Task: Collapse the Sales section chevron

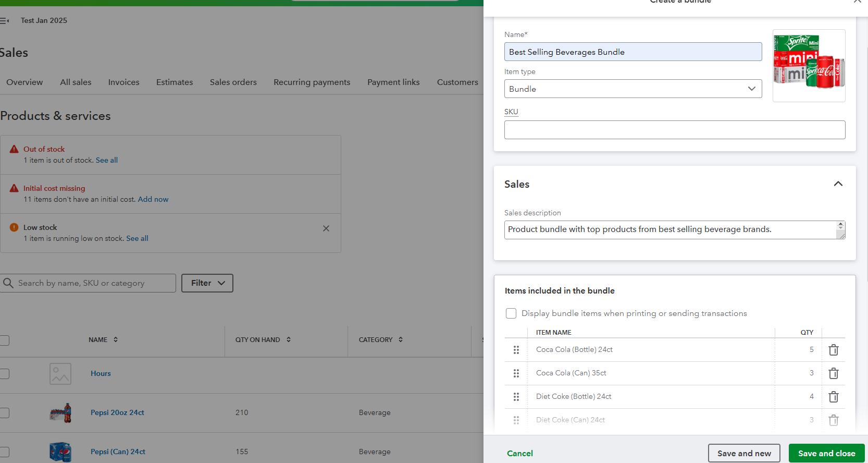Action: tap(838, 184)
